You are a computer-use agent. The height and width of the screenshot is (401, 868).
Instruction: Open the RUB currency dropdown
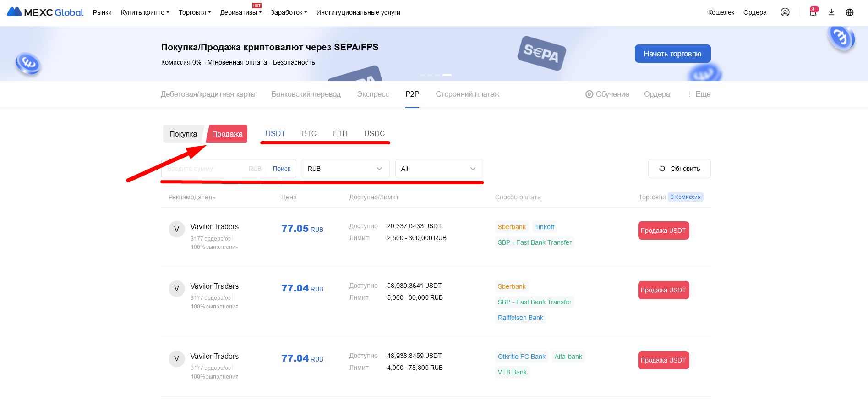[x=346, y=169]
